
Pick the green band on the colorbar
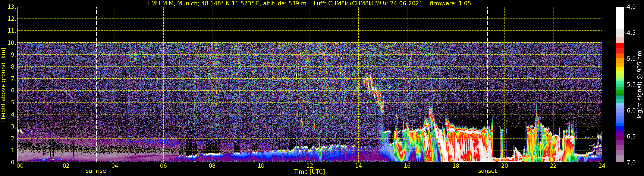620,92
